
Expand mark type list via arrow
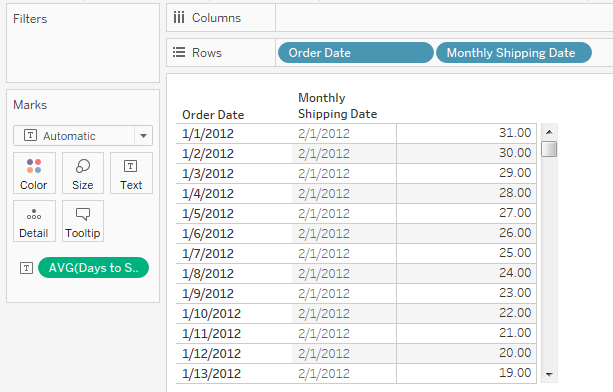click(143, 136)
